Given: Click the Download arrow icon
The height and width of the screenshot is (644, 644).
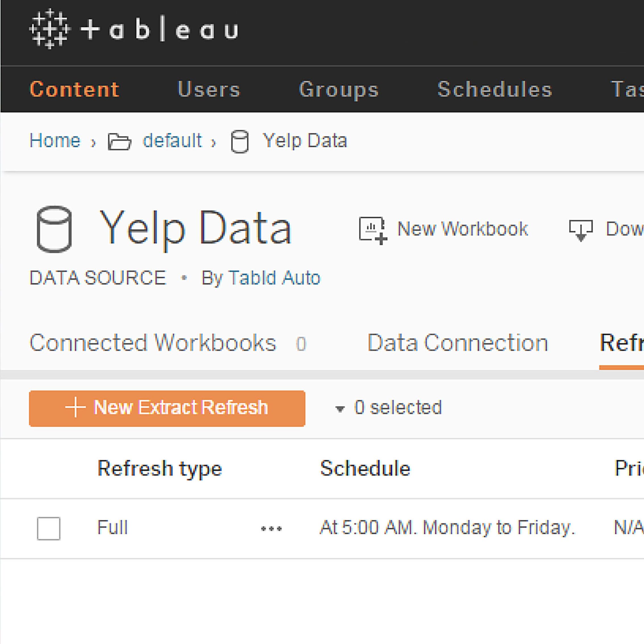Looking at the screenshot, I should click(581, 230).
